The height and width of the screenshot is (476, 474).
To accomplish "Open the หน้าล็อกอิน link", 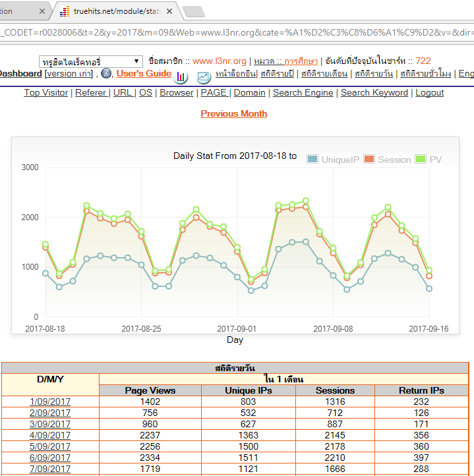I will (x=235, y=73).
